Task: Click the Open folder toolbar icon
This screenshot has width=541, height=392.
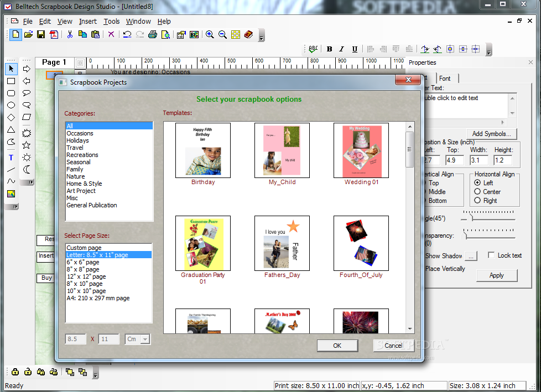Action: pos(28,34)
